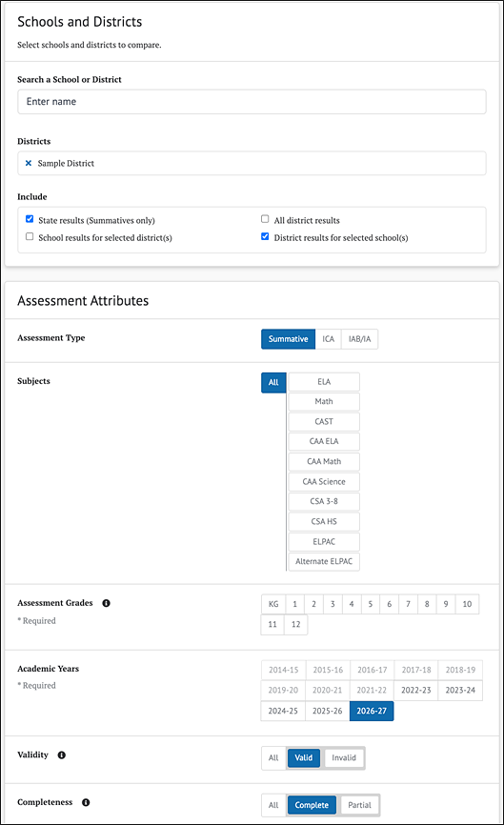This screenshot has height=825, width=504.
Task: Deselect academic year 2026-27
Action: (372, 711)
